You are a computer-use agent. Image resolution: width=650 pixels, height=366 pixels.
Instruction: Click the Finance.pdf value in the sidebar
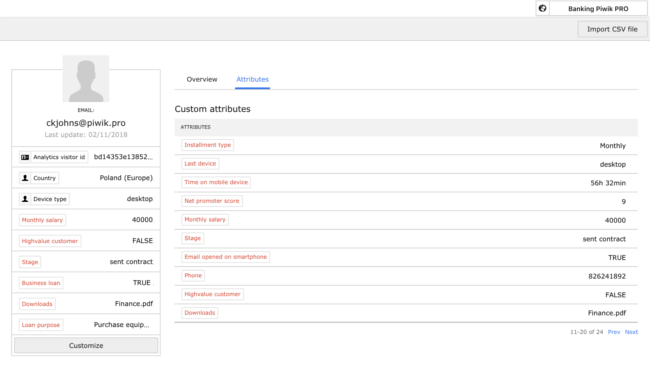pos(134,304)
